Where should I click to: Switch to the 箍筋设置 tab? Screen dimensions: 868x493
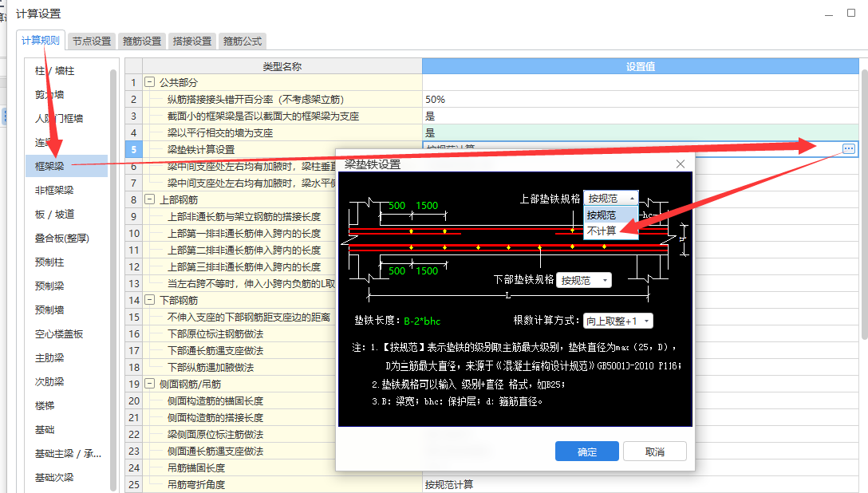pos(142,41)
